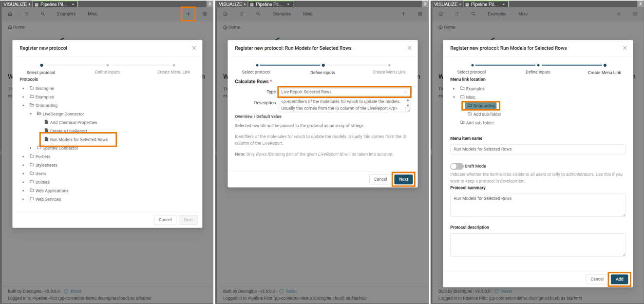Expand the Spotfire Connector folder
The height and width of the screenshot is (304, 644).
click(x=31, y=148)
